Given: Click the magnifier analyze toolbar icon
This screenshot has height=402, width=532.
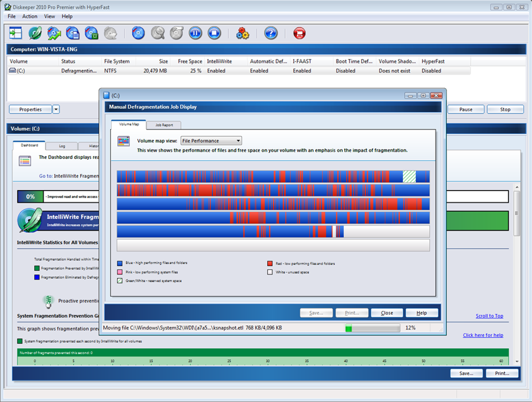Looking at the screenshot, I should (x=158, y=33).
